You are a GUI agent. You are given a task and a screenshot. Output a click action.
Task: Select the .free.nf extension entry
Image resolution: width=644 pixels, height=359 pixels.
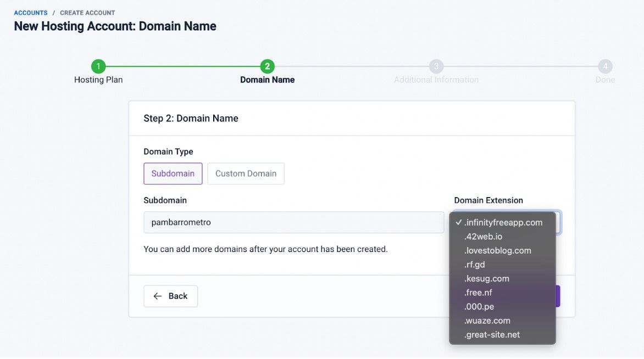tap(477, 292)
